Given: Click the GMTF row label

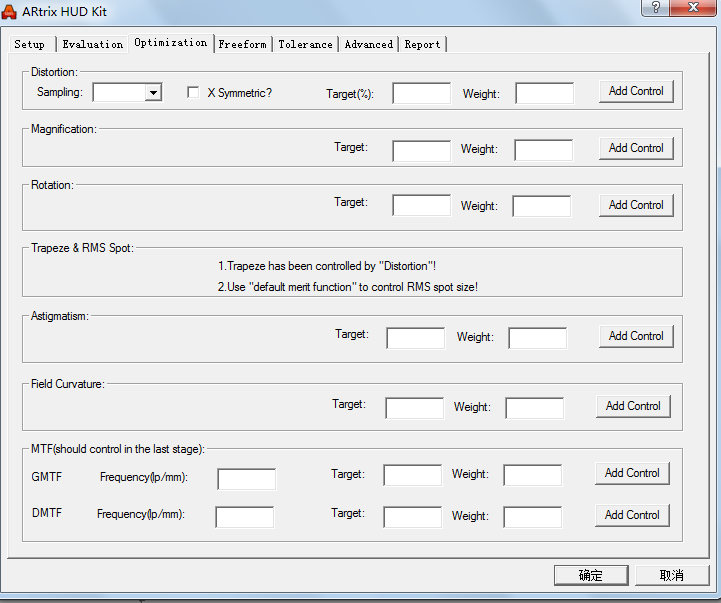Looking at the screenshot, I should [46, 477].
